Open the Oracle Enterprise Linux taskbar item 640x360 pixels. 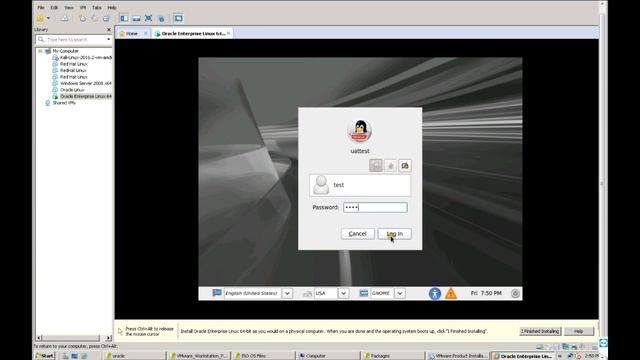[x=522, y=356]
